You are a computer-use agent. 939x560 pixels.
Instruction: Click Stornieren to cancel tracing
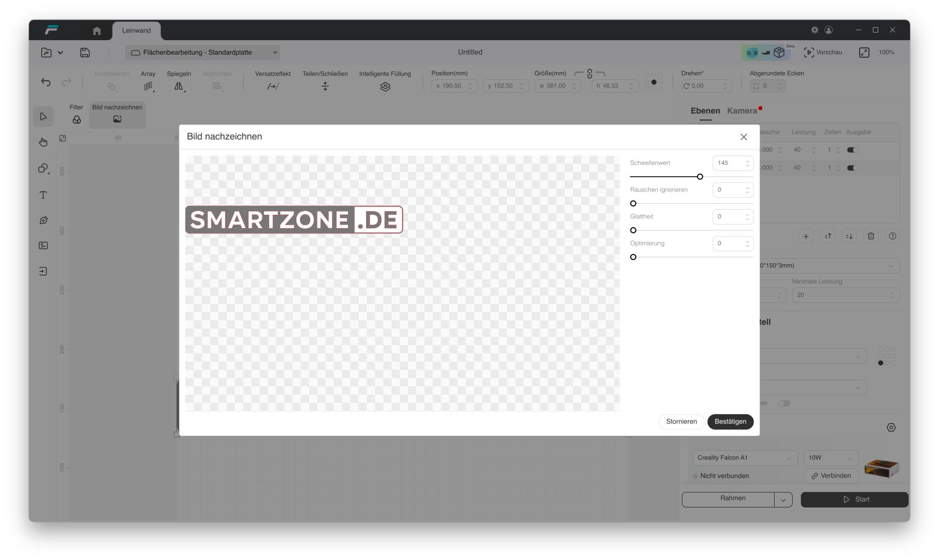tap(681, 421)
